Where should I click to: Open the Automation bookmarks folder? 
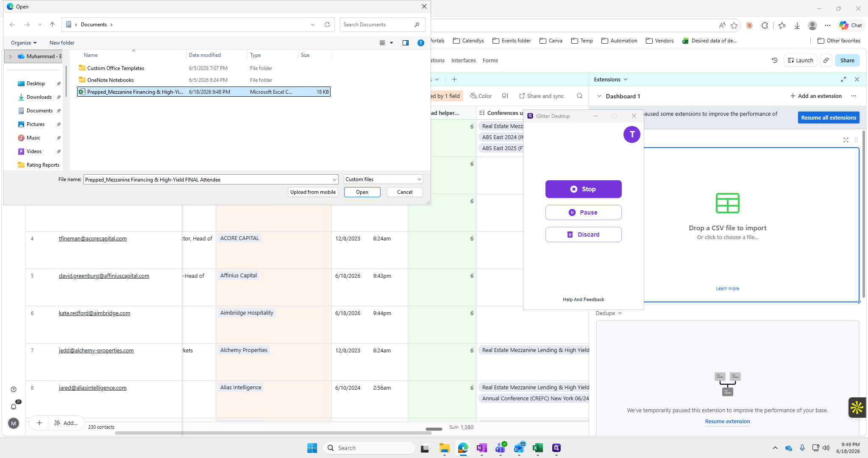[619, 41]
